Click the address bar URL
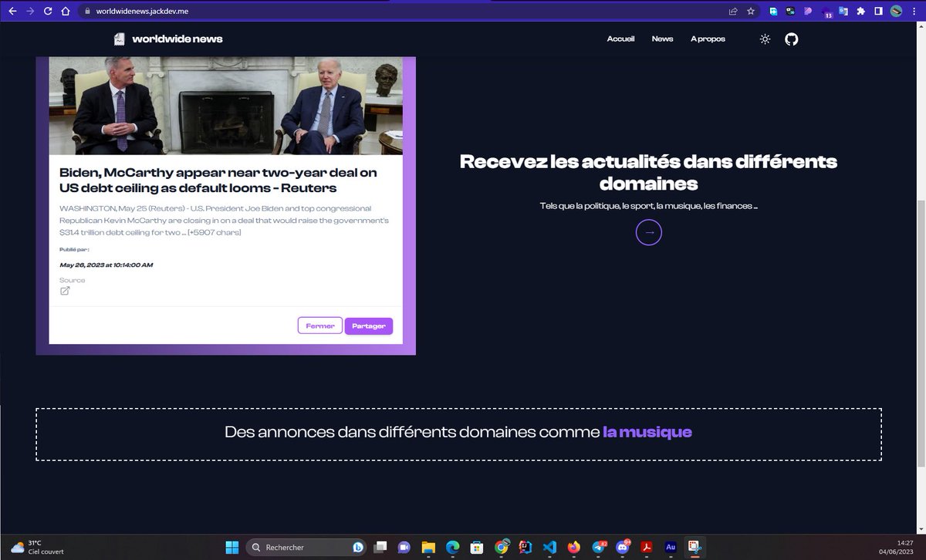This screenshot has height=560, width=926. tap(142, 12)
